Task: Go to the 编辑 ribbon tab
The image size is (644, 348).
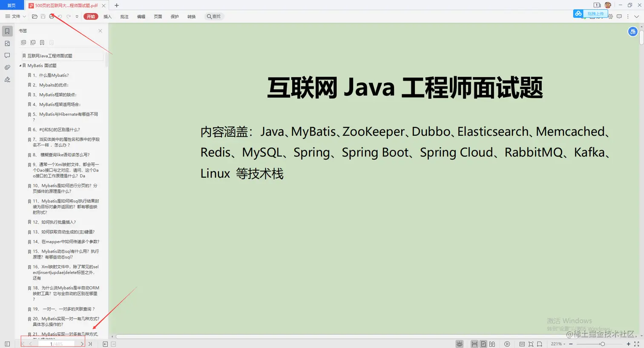Action: point(141,17)
